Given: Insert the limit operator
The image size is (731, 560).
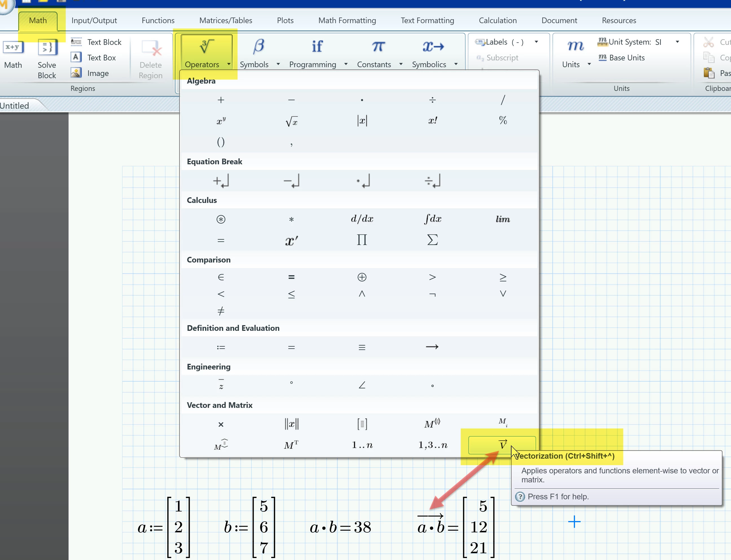Looking at the screenshot, I should pyautogui.click(x=503, y=219).
